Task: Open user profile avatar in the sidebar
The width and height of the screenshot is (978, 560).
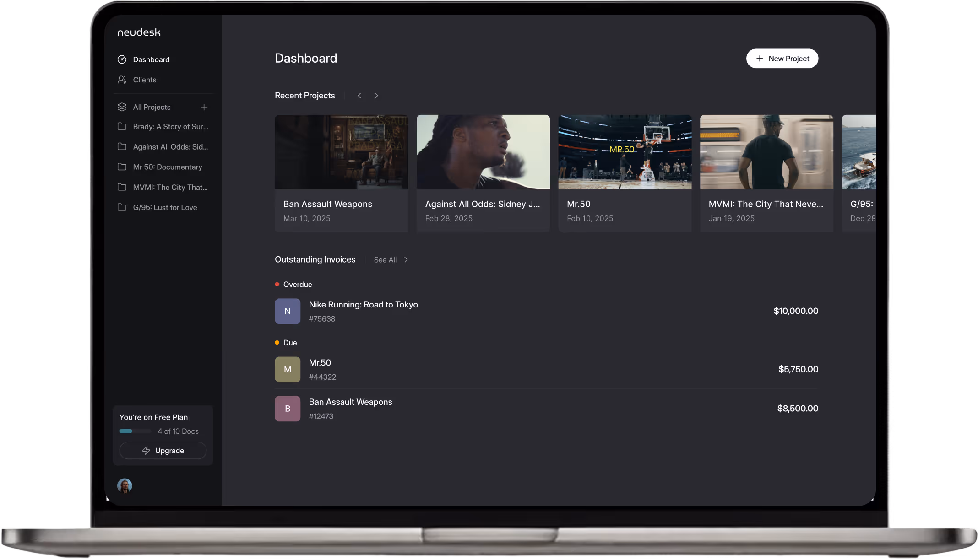Action: click(125, 485)
